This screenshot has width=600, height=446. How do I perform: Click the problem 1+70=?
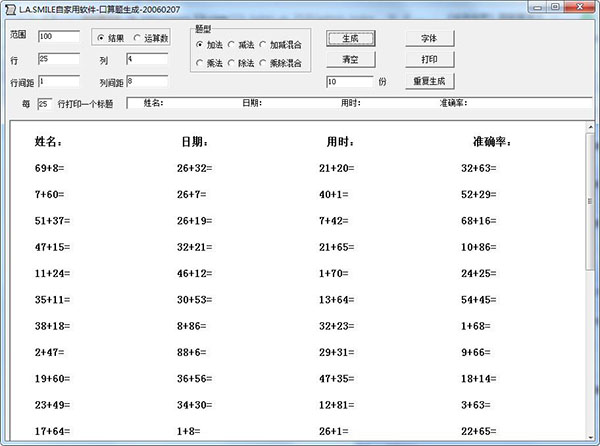[334, 273]
